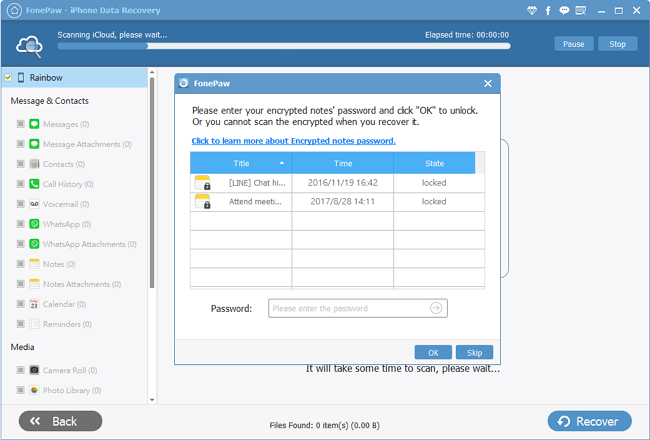650x440 pixels.
Task: Click locked state of Attend meeting row
Action: [x=434, y=202]
